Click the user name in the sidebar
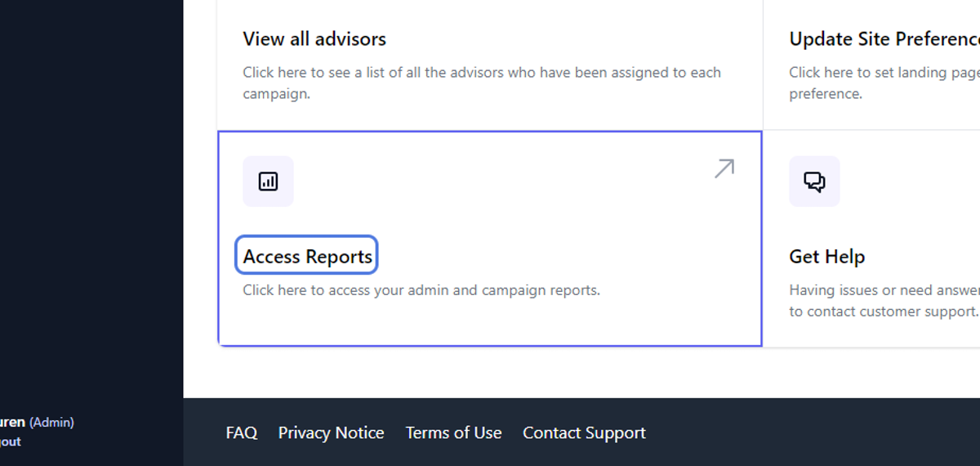Image resolution: width=980 pixels, height=466 pixels. pos(12,423)
